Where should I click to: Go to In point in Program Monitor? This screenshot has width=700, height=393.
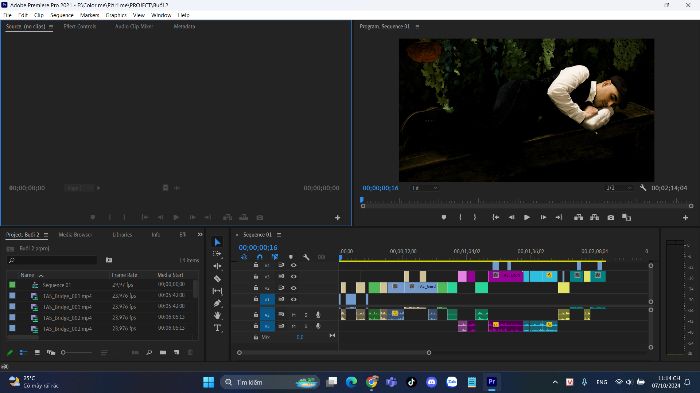coord(496,217)
